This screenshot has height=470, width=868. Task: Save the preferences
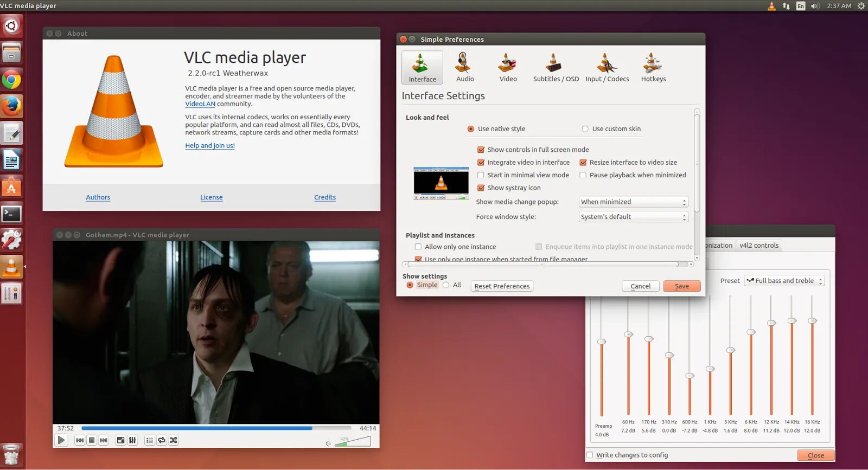point(682,286)
